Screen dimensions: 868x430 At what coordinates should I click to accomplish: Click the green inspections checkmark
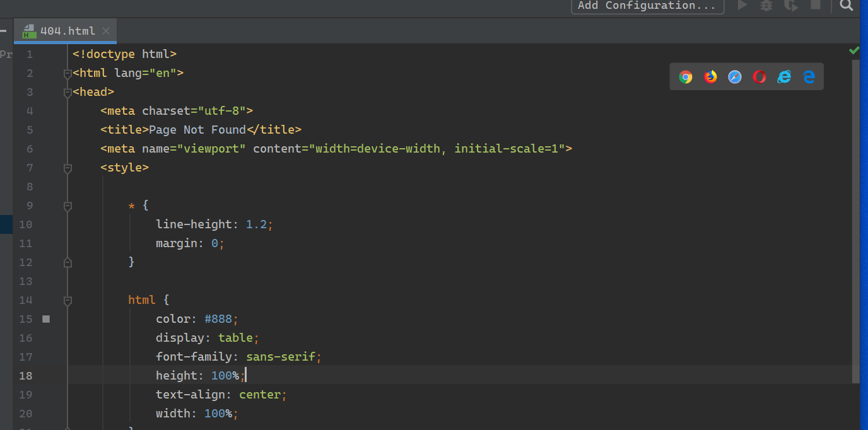click(854, 50)
